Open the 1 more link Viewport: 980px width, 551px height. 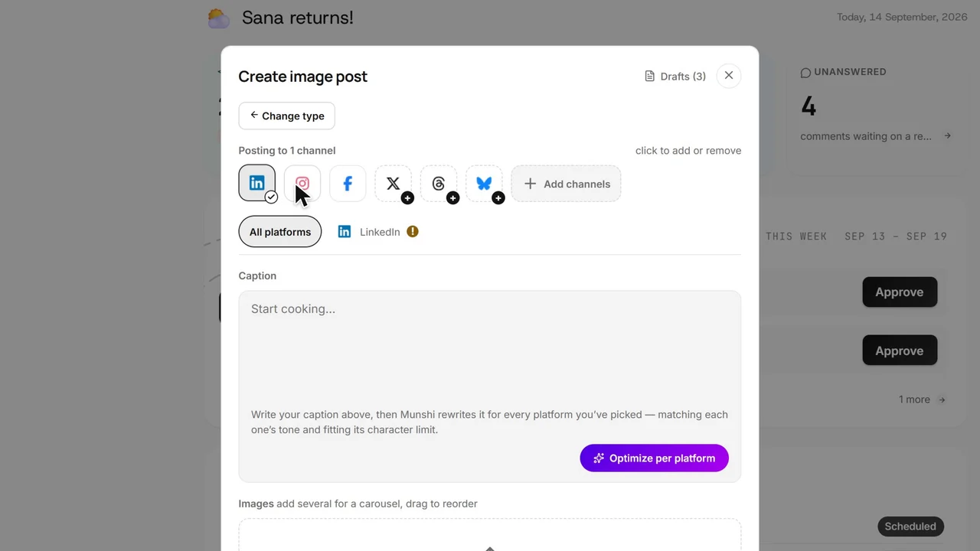[x=923, y=399]
